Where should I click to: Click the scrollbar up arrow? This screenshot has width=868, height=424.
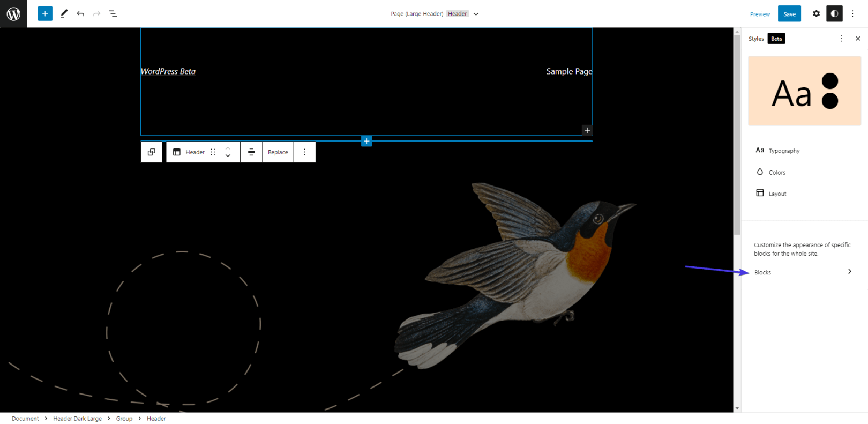pyautogui.click(x=737, y=32)
